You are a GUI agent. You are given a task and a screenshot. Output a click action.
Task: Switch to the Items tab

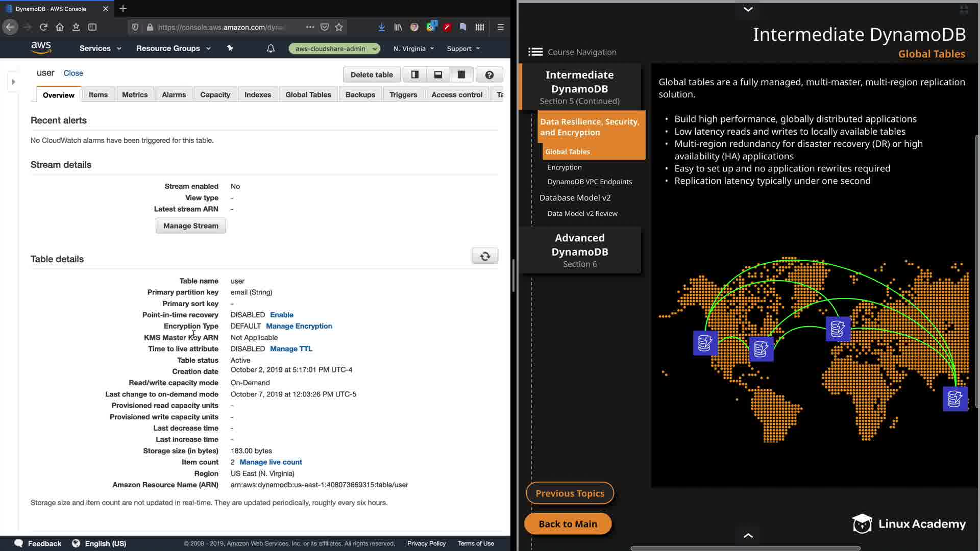(98, 95)
